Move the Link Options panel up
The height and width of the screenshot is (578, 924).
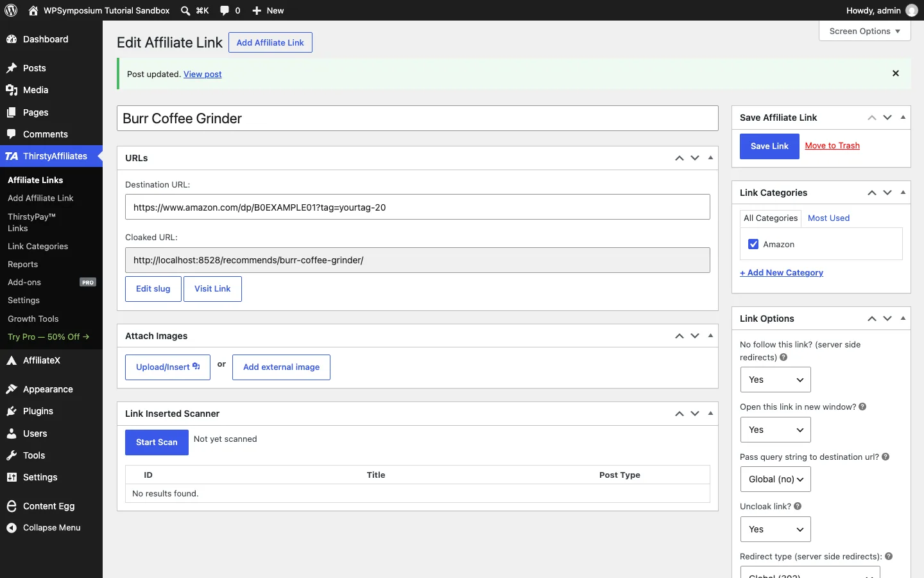click(872, 319)
